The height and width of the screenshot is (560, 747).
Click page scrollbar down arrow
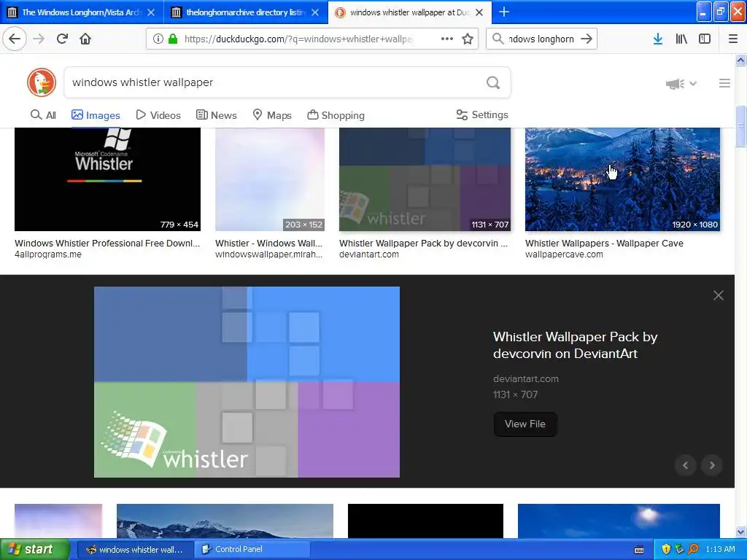tap(740, 532)
